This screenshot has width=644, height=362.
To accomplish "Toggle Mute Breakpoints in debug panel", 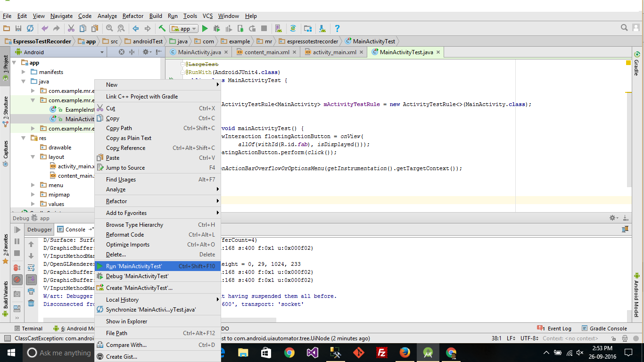I will [x=17, y=280].
